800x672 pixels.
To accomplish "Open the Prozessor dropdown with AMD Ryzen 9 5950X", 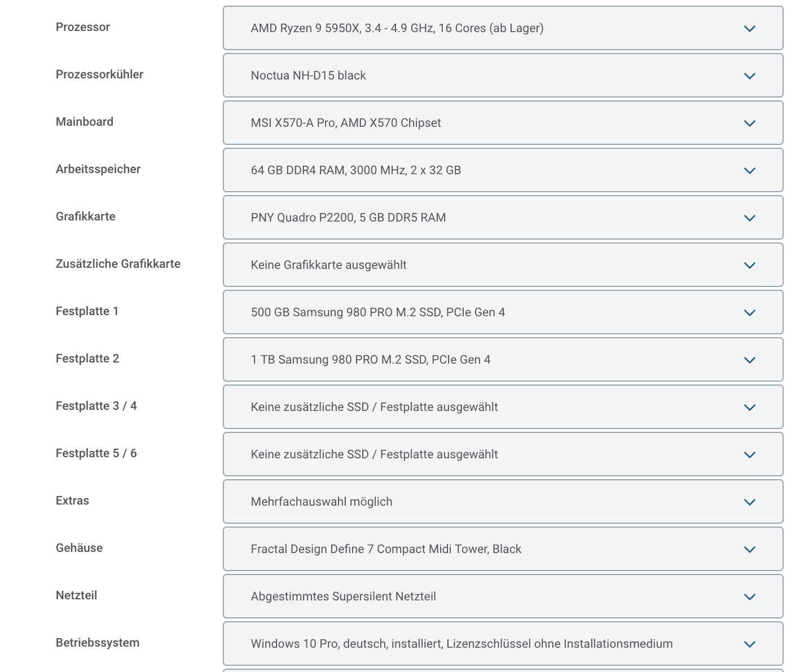I will pos(503,28).
